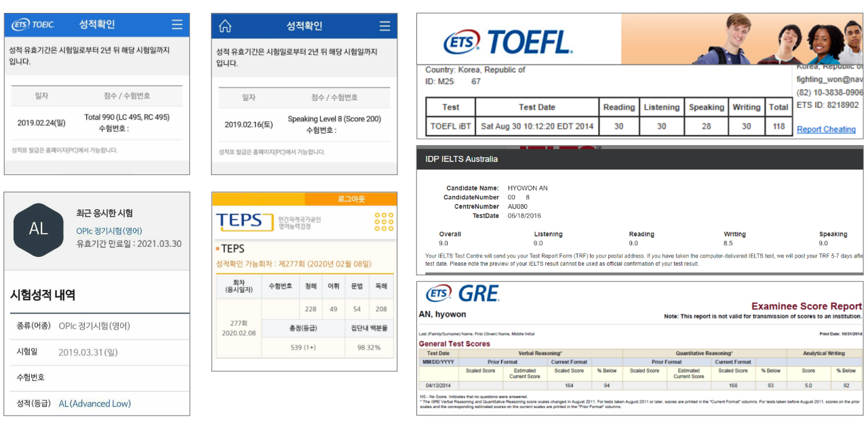Open the OPIc 정기시험(영어) link
Screen dimensions: 868x427
(109, 230)
